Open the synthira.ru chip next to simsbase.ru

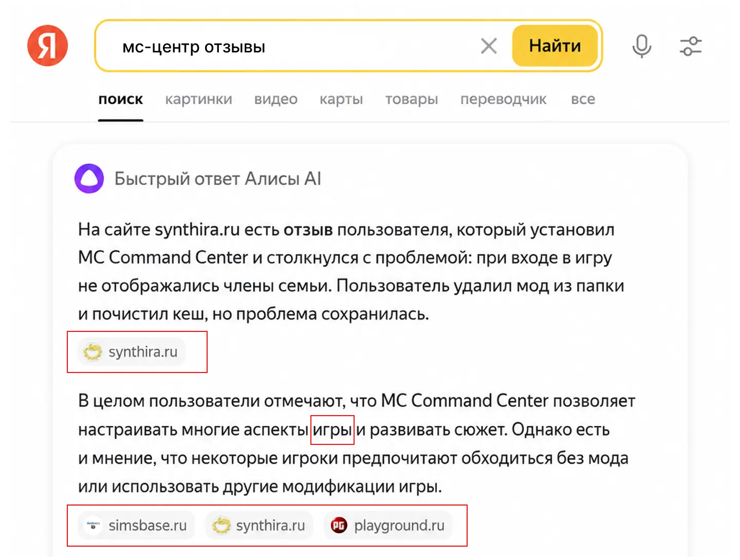[x=259, y=526]
